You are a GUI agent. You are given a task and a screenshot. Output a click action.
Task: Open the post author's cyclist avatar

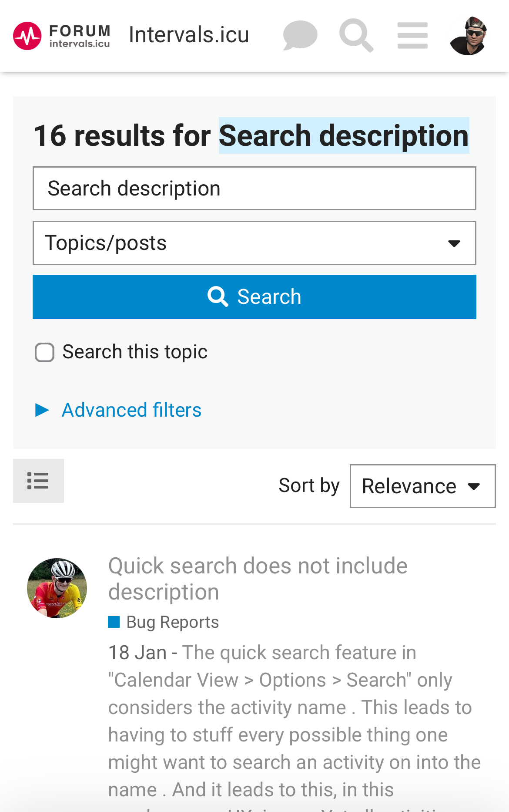(x=57, y=588)
